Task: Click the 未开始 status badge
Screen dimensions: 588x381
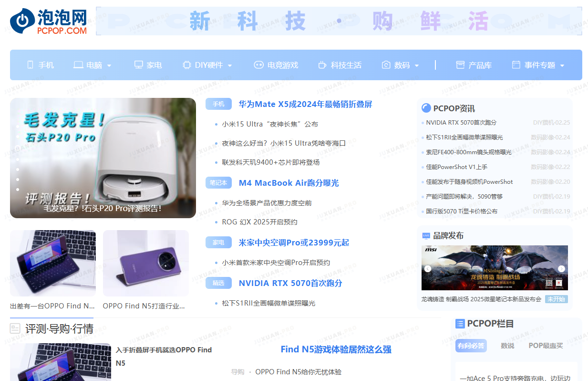Action: pyautogui.click(x=556, y=299)
